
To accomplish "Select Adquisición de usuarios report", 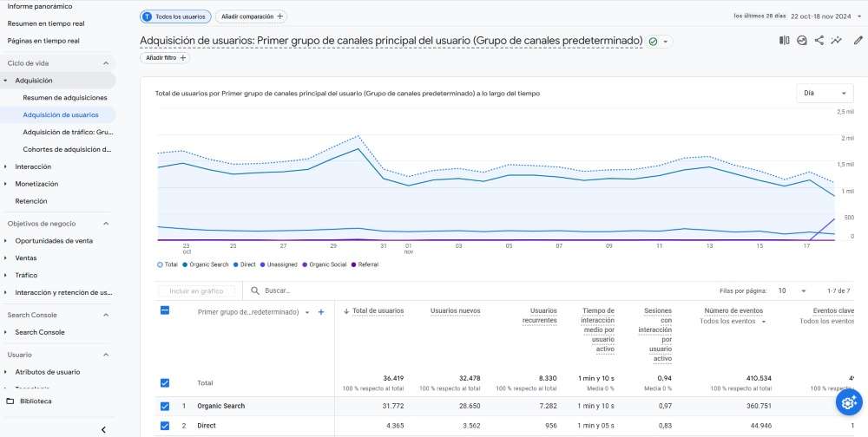I will [x=61, y=114].
